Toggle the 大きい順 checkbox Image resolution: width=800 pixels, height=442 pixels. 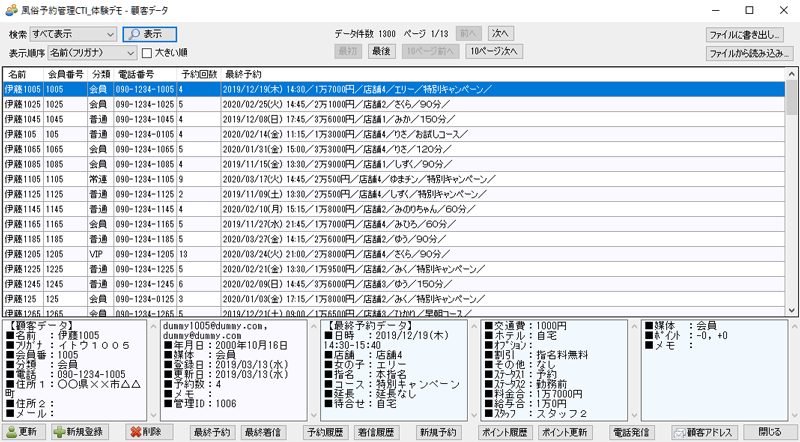click(147, 53)
